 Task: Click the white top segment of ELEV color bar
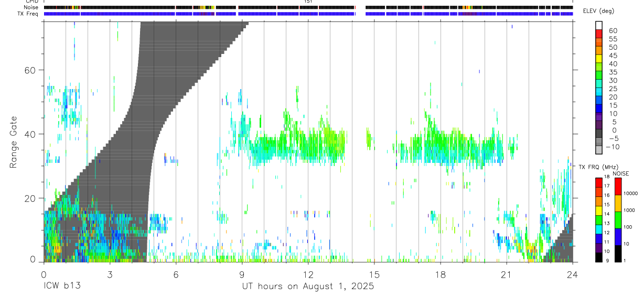(599, 25)
